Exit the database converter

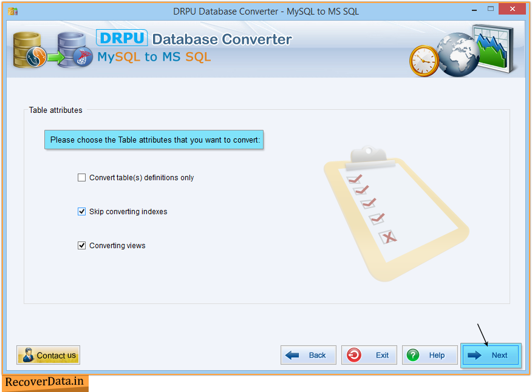click(369, 355)
